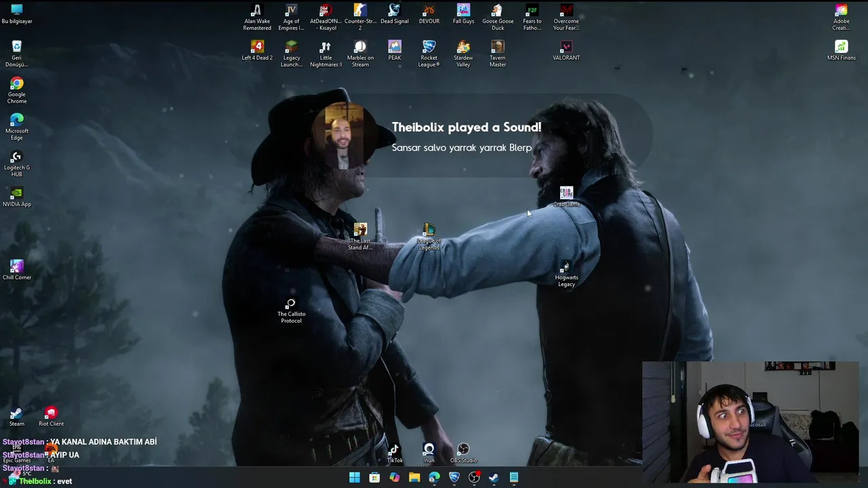Switch to OBS taskbar icon
The image size is (868, 488).
click(x=474, y=478)
